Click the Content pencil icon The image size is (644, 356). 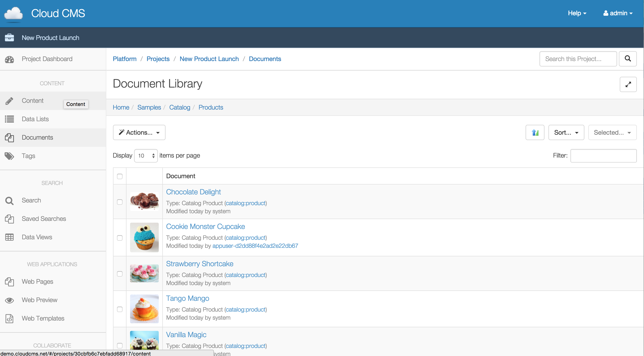point(9,101)
